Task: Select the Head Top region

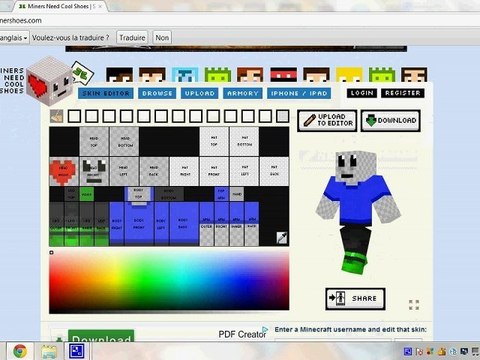Action: click(94, 141)
